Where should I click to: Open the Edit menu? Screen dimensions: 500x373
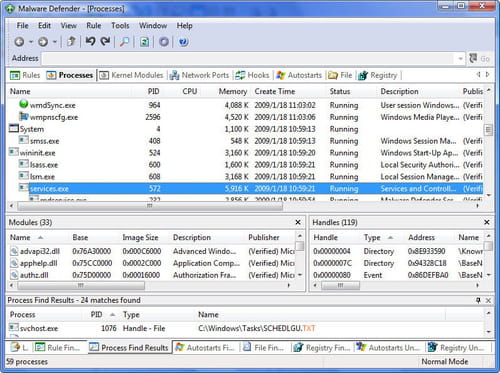coord(44,26)
